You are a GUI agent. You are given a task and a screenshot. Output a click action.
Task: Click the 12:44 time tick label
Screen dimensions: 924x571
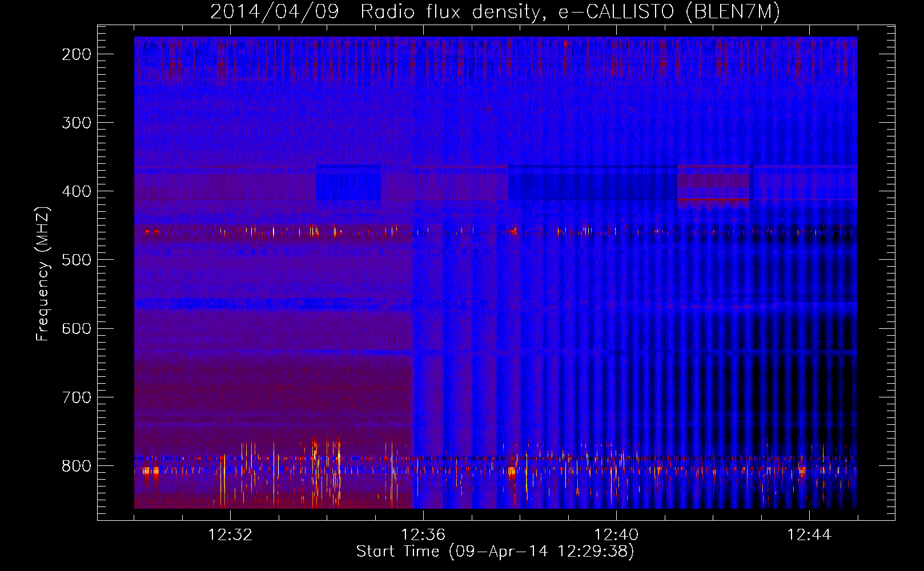pyautogui.click(x=809, y=535)
